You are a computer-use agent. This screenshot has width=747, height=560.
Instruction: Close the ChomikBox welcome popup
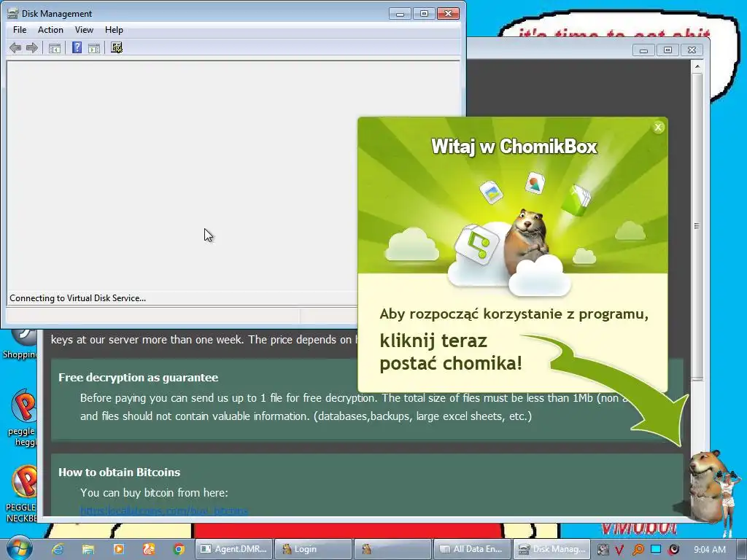coord(658,127)
